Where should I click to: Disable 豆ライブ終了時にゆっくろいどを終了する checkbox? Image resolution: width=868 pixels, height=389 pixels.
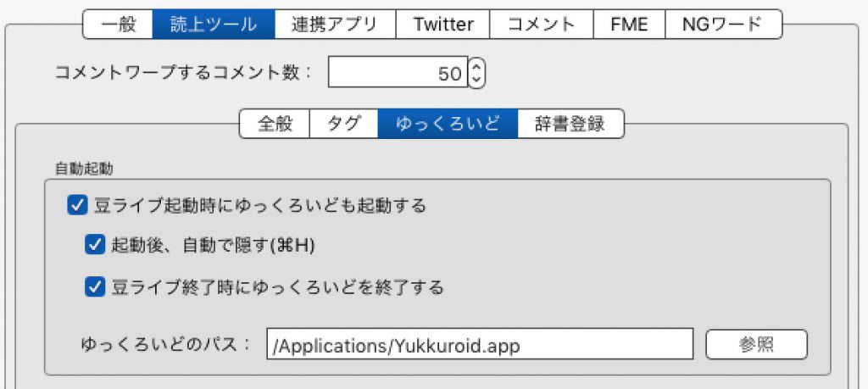pos(94,287)
